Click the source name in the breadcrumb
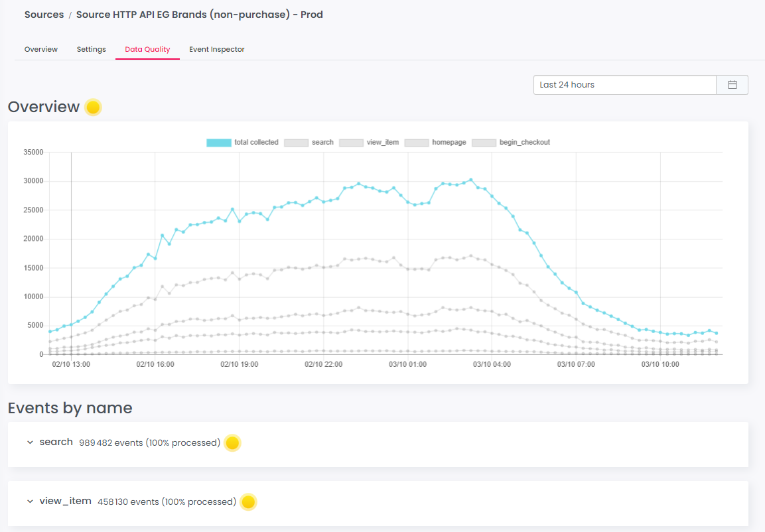The image size is (765, 532). (x=199, y=15)
